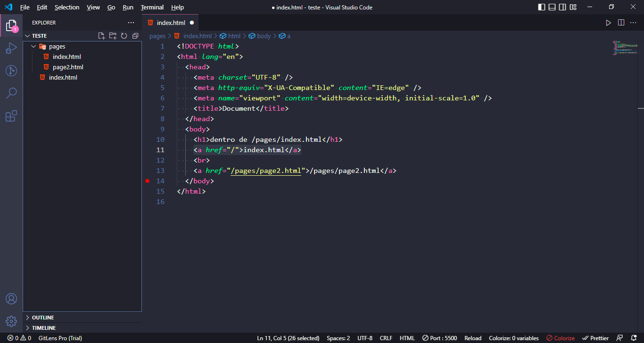This screenshot has height=343, width=644.
Task: Open the Terminal menu
Action: point(152,7)
